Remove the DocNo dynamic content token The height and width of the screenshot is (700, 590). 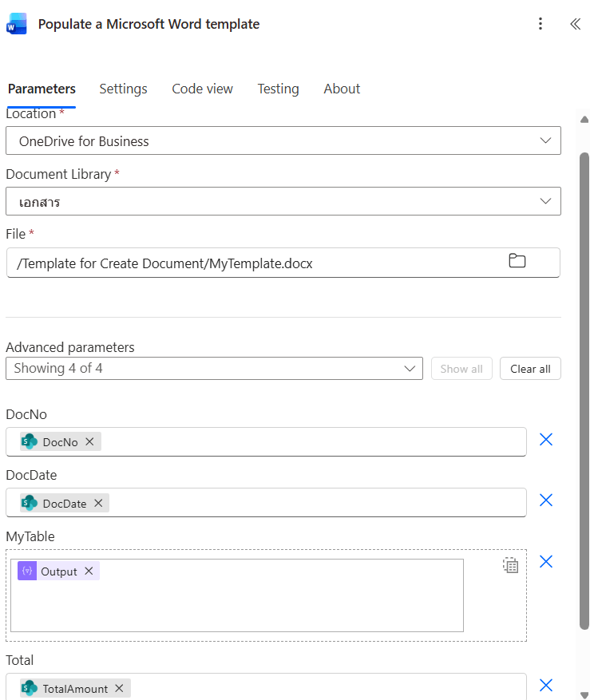[89, 442]
